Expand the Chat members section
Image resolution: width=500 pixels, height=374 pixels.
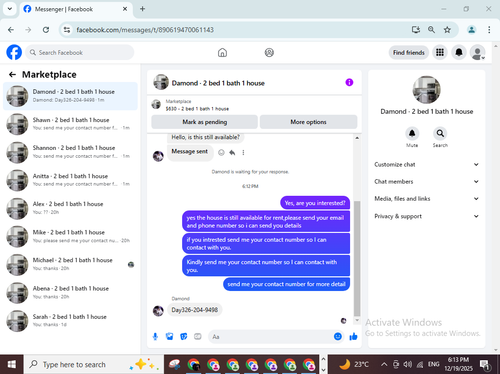point(427,181)
